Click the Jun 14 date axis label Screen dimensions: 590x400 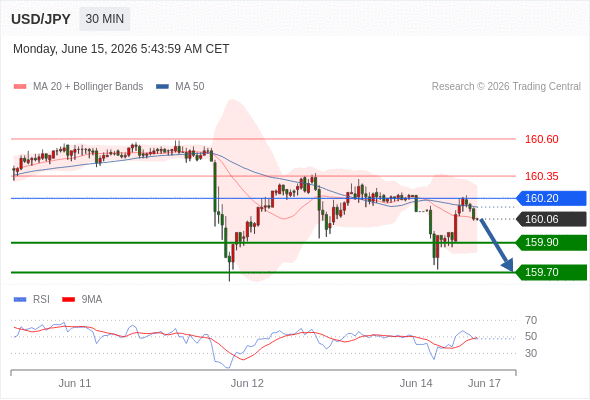pos(416,383)
